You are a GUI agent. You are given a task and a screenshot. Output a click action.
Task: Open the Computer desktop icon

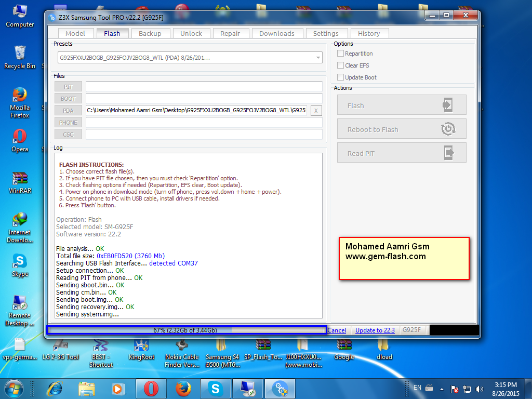click(x=20, y=16)
